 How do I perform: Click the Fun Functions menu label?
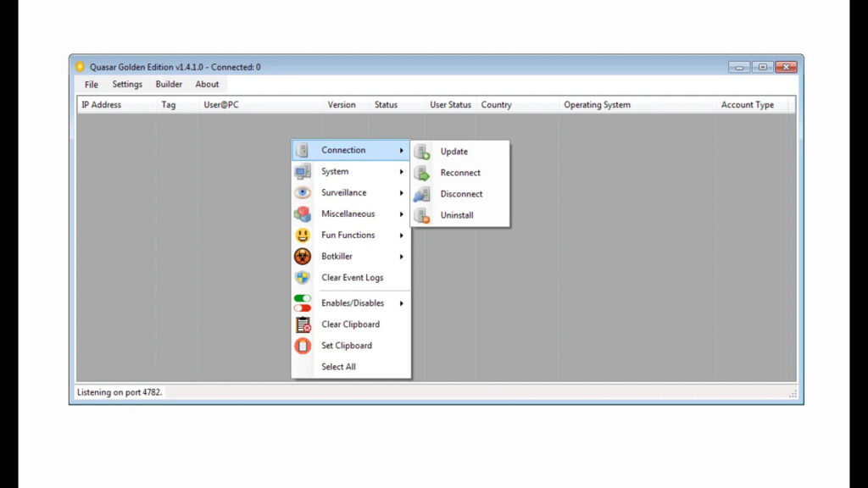pos(348,236)
